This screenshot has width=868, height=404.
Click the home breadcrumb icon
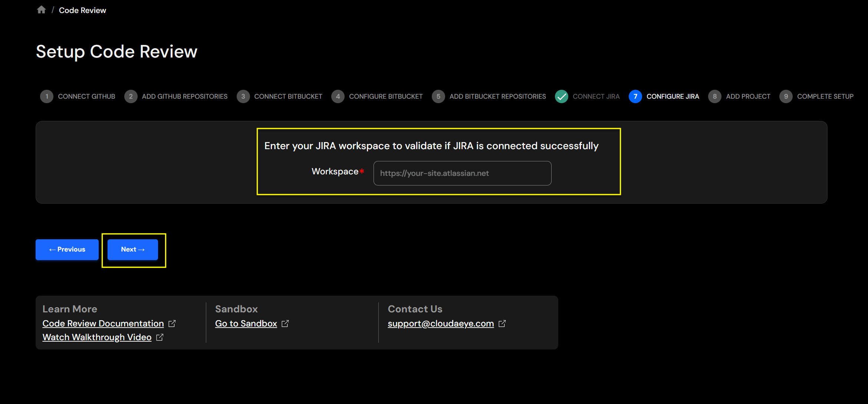(41, 10)
